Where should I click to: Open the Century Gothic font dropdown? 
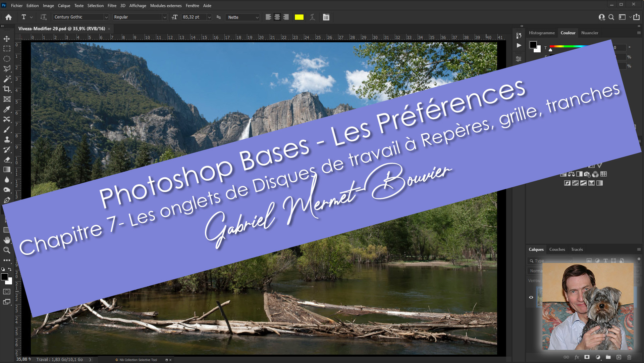pos(106,17)
